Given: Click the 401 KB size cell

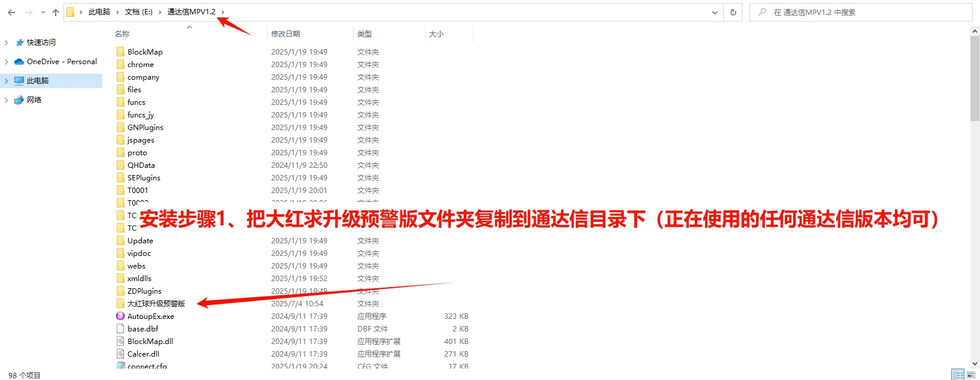Looking at the screenshot, I should [456, 342].
